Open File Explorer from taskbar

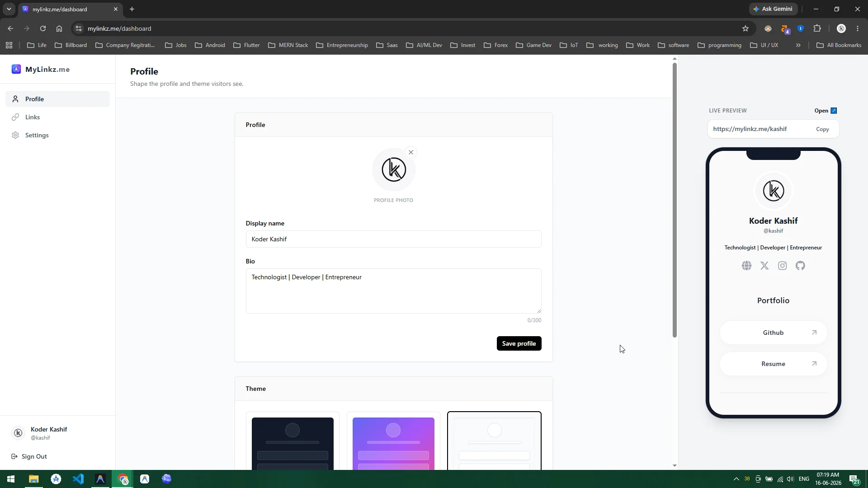point(34,479)
